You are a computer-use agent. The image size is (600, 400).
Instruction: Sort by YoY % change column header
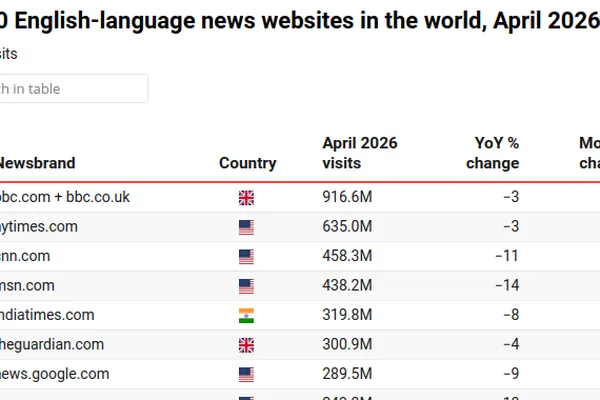click(x=492, y=153)
